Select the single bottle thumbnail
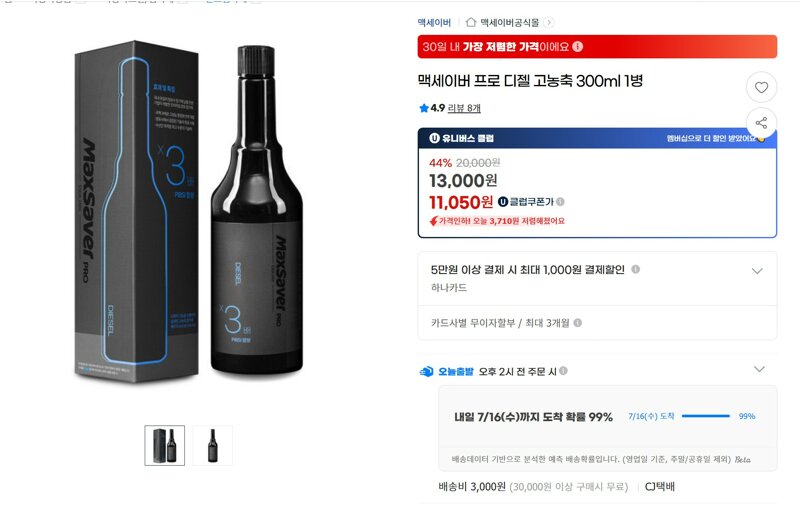800x507 pixels. (212, 445)
